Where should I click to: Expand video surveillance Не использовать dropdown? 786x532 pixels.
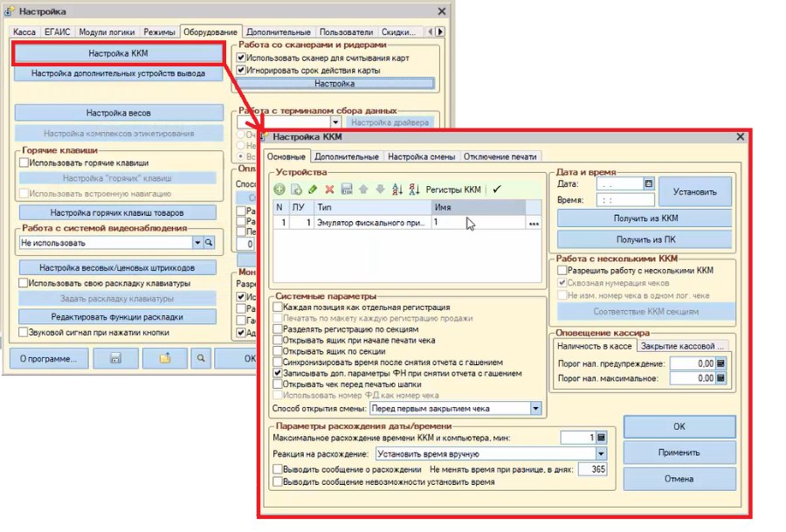click(197, 243)
